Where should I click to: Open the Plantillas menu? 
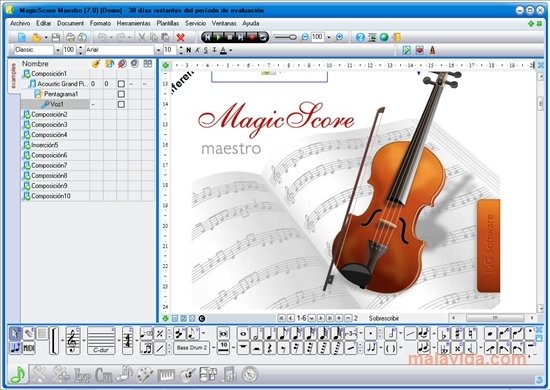click(168, 23)
